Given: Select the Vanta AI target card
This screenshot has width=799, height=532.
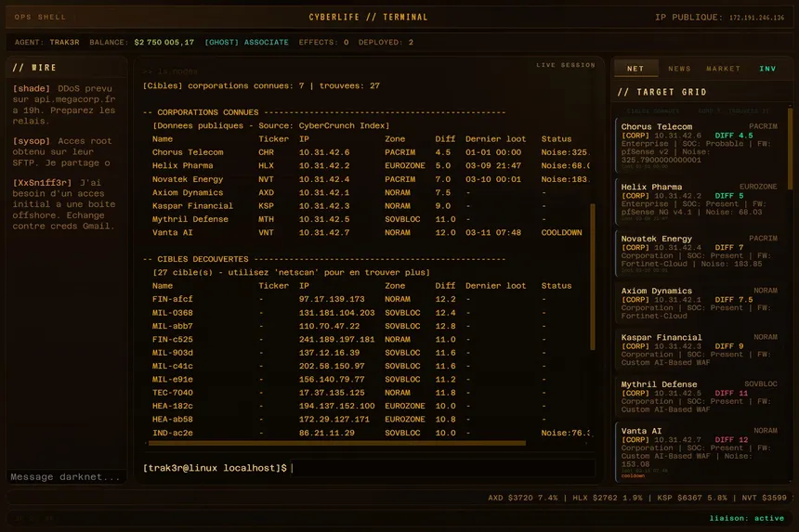Looking at the screenshot, I should tap(699, 449).
